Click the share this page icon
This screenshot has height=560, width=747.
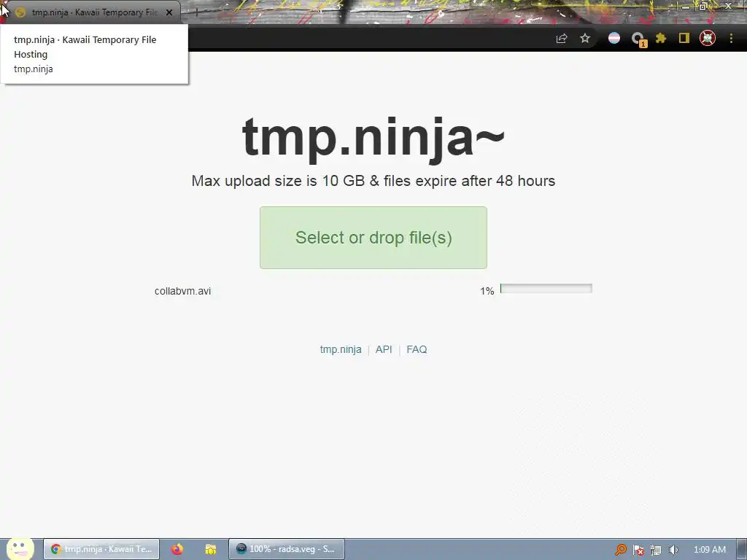coord(562,39)
